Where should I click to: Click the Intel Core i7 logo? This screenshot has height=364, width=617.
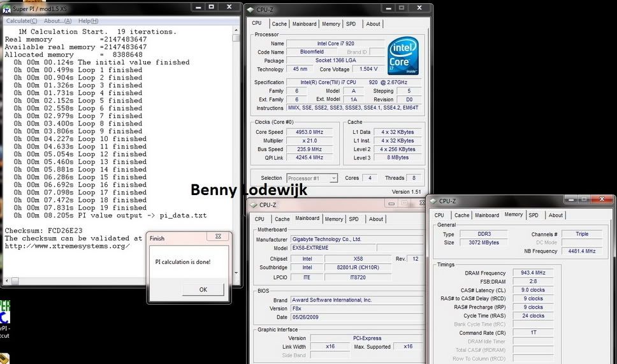point(403,56)
